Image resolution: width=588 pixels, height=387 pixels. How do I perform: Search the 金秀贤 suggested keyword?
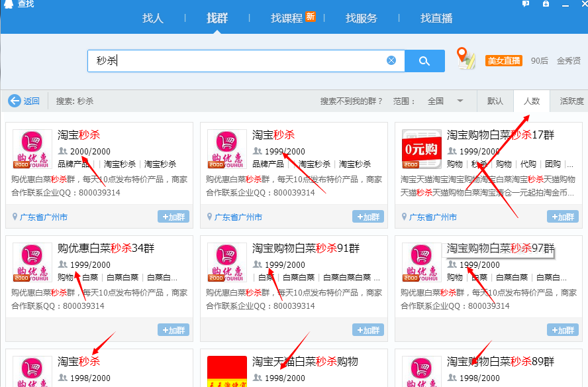(x=569, y=61)
